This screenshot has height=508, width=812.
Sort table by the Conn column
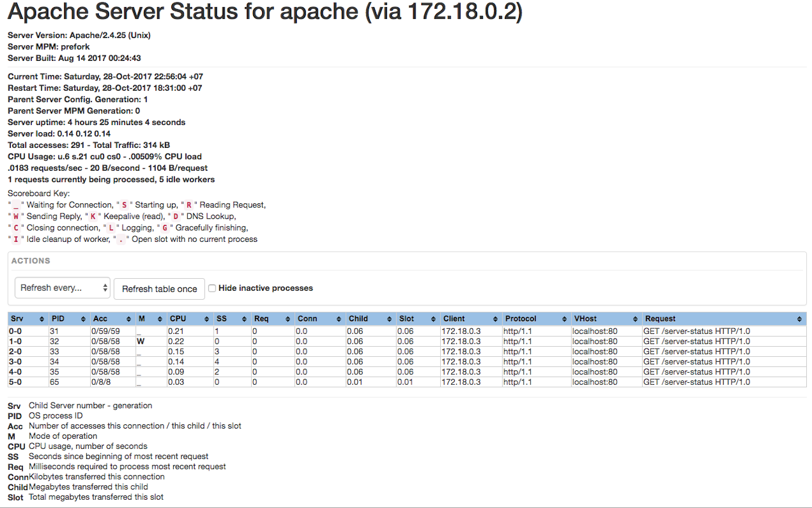(320, 319)
